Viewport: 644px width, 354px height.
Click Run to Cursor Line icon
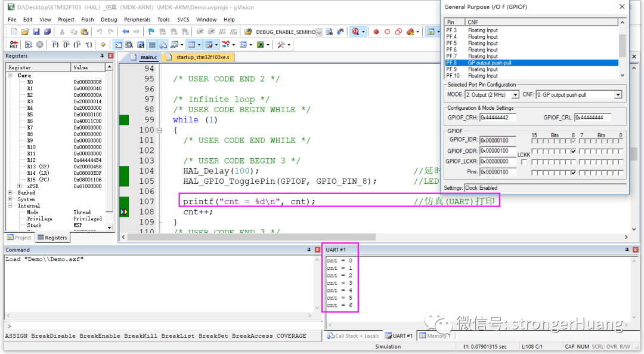pyautogui.click(x=88, y=44)
